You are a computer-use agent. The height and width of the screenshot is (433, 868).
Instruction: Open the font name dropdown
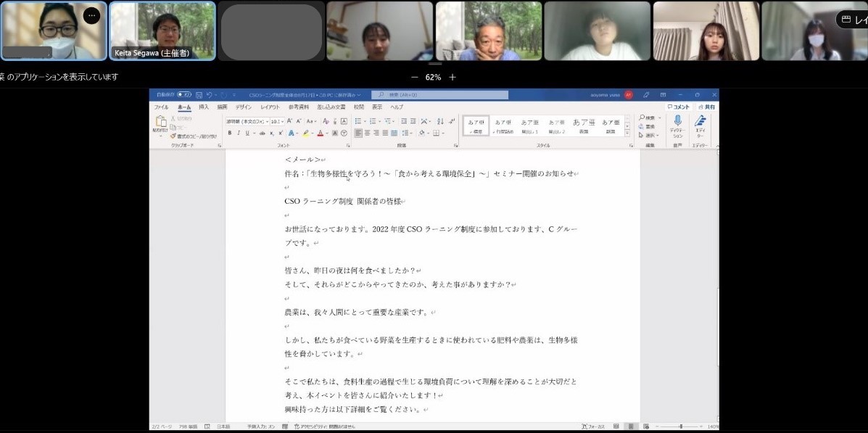[268, 121]
